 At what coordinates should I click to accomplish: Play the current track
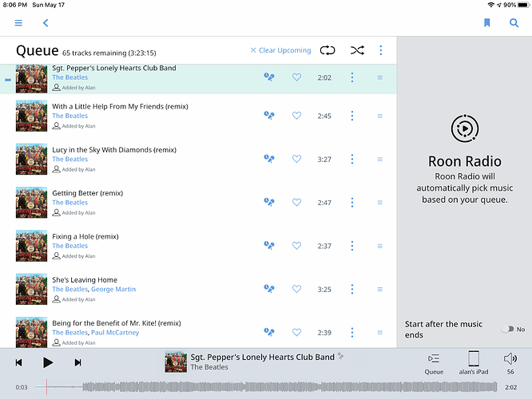tap(48, 363)
